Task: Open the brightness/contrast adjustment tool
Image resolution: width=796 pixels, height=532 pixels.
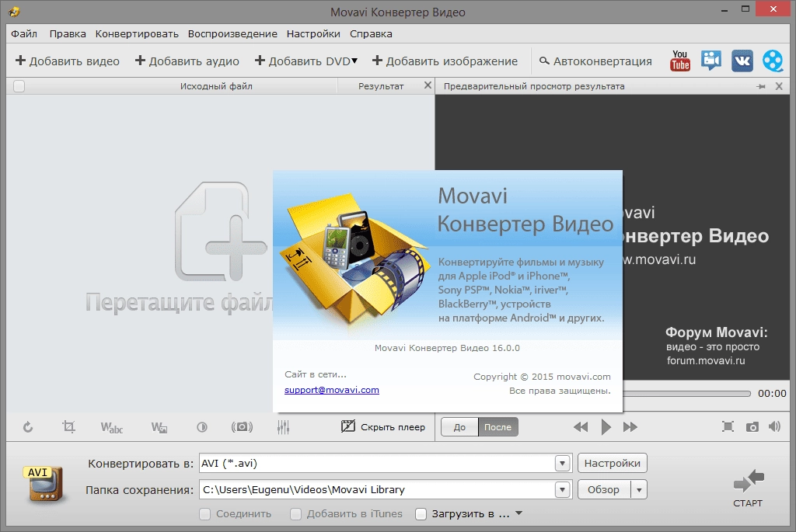Action: point(202,427)
